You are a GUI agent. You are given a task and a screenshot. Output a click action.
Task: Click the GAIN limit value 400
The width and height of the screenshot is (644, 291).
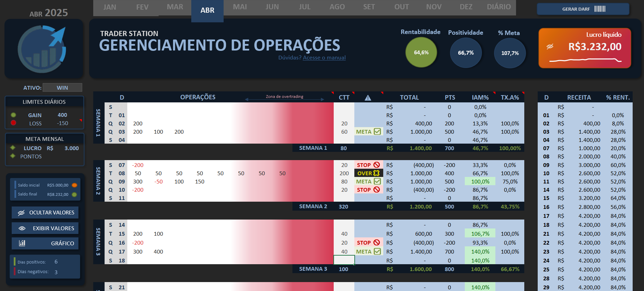62,115
